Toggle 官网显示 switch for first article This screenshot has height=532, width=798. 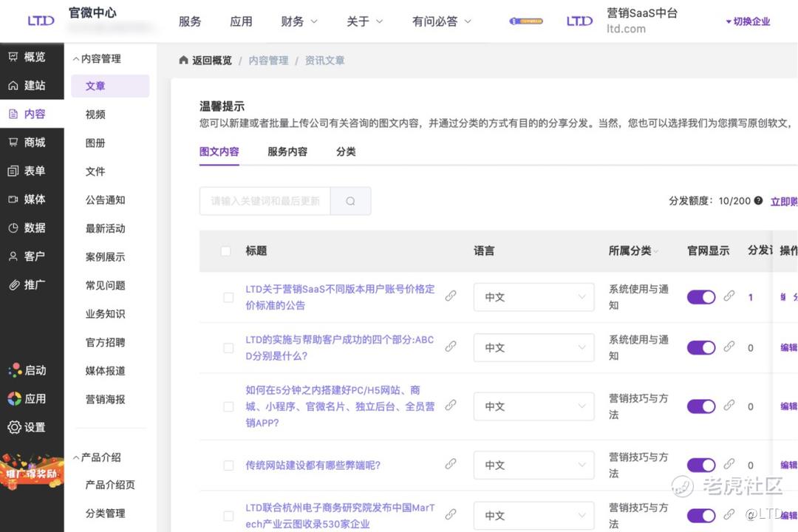[700, 296]
